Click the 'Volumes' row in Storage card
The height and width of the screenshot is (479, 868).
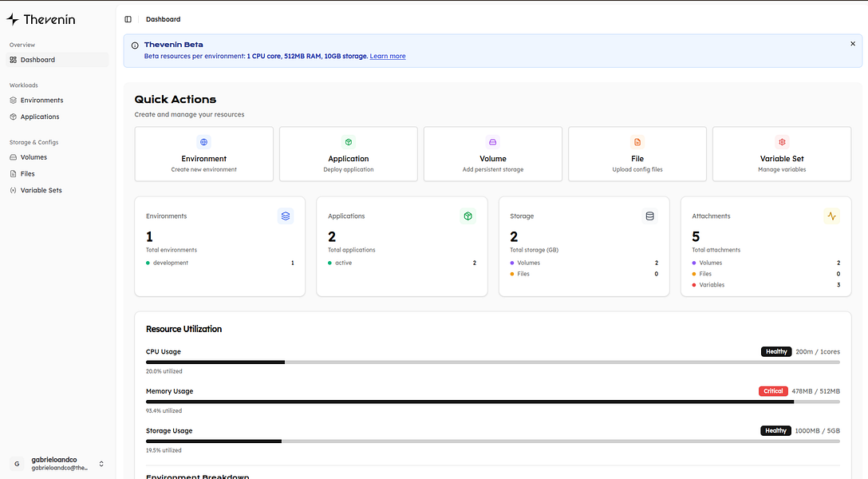[584, 263]
